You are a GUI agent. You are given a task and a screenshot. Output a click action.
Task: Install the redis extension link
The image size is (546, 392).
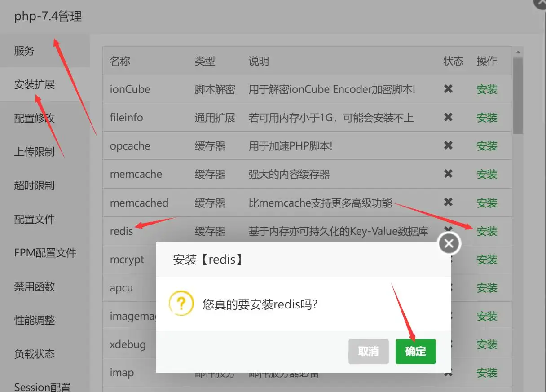click(487, 231)
